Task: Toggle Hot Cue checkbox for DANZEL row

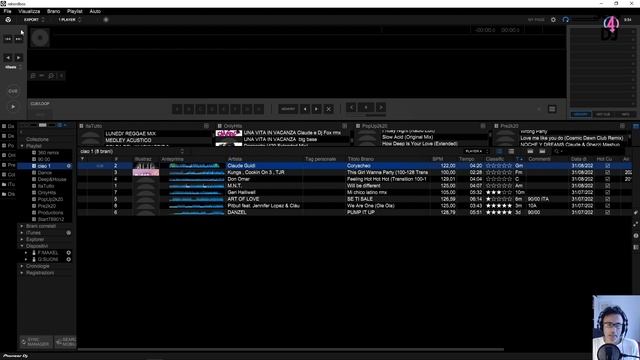Action: 607,212
